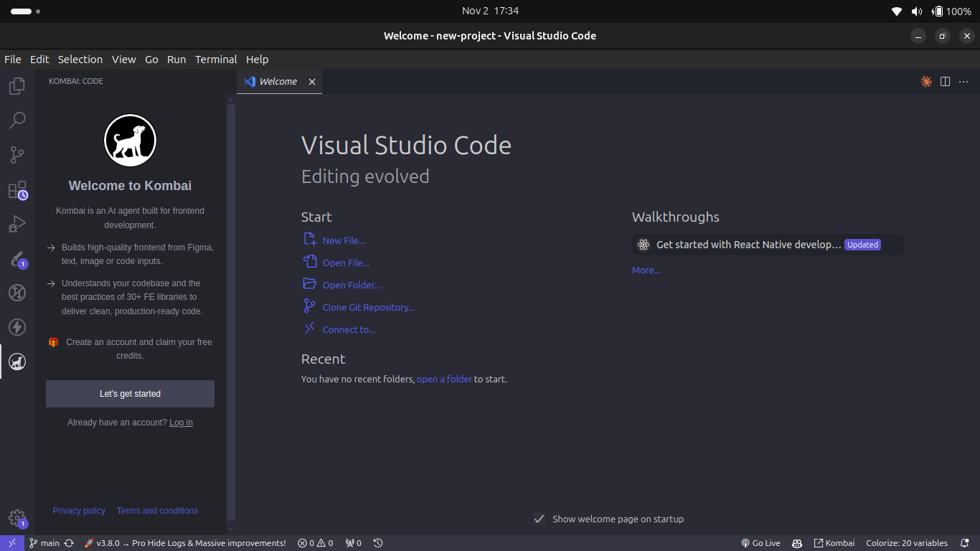980x551 pixels.
Task: Click Let's get started button
Action: [x=130, y=394]
